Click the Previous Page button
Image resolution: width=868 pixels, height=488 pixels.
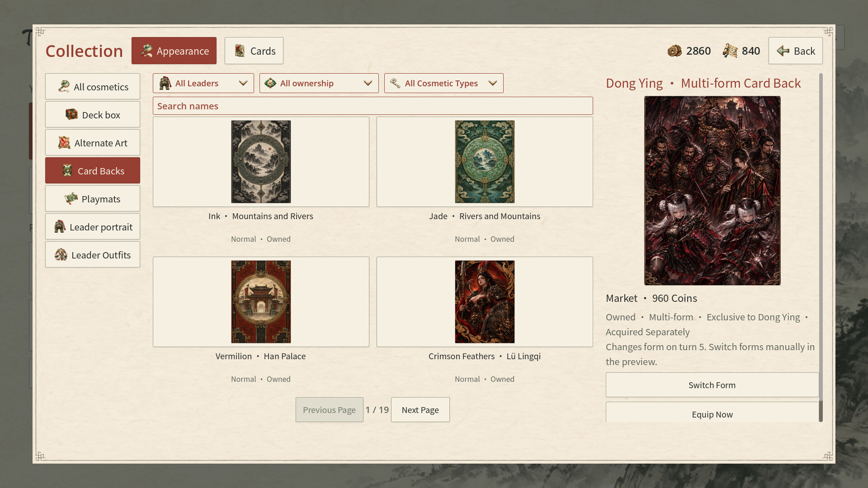(x=330, y=410)
